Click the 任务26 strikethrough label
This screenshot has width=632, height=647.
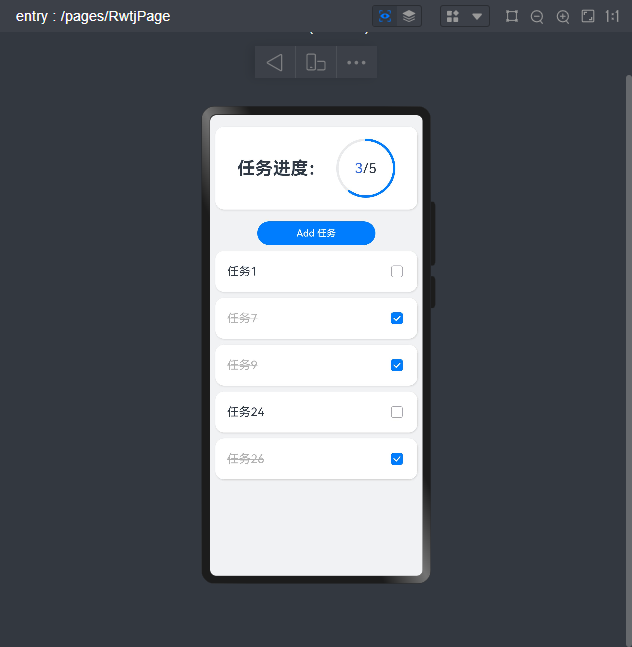click(246, 459)
